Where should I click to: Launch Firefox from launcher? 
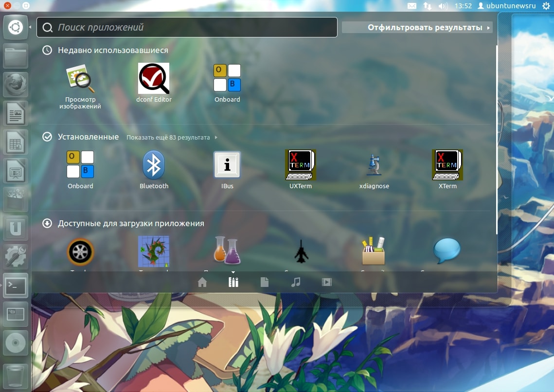16,85
